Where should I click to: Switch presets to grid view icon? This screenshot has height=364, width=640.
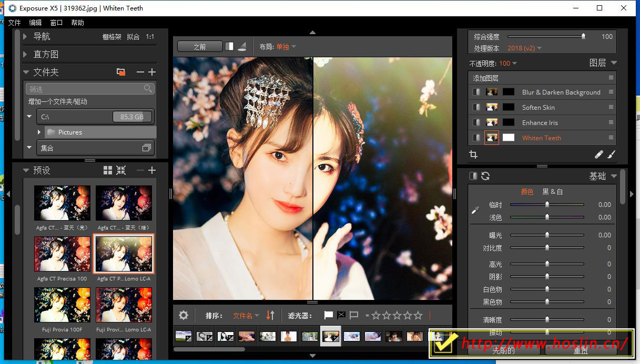[108, 170]
